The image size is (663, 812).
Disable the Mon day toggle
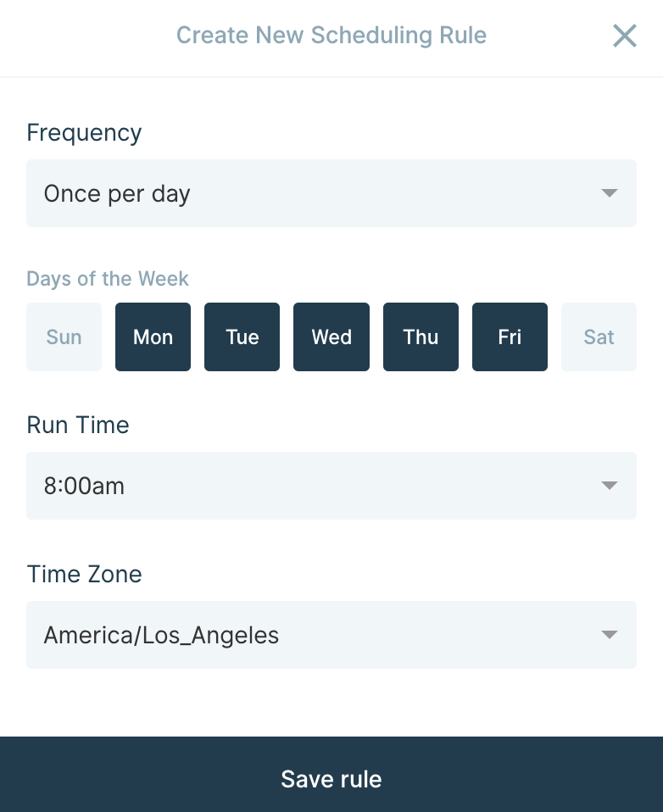tap(153, 336)
